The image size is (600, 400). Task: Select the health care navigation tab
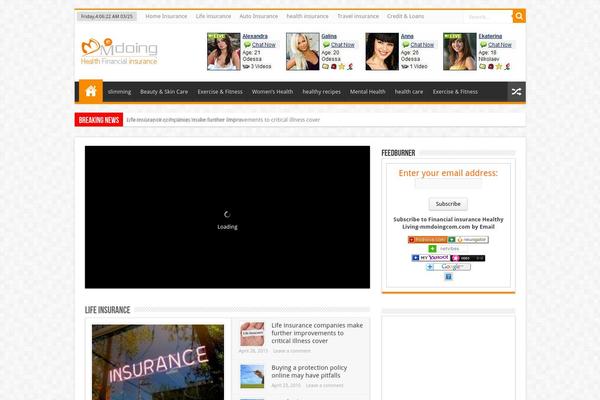(409, 92)
